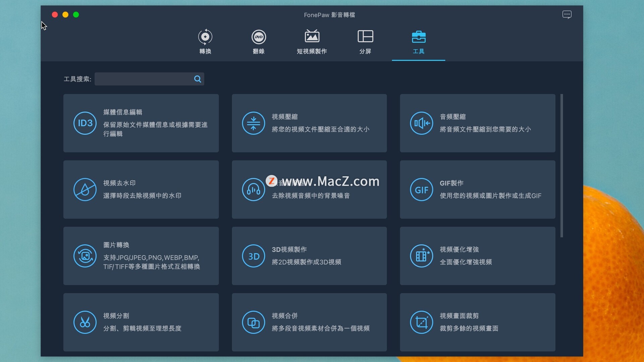Click 將音頻文件壓縮到您需要的大小 description

point(485,129)
